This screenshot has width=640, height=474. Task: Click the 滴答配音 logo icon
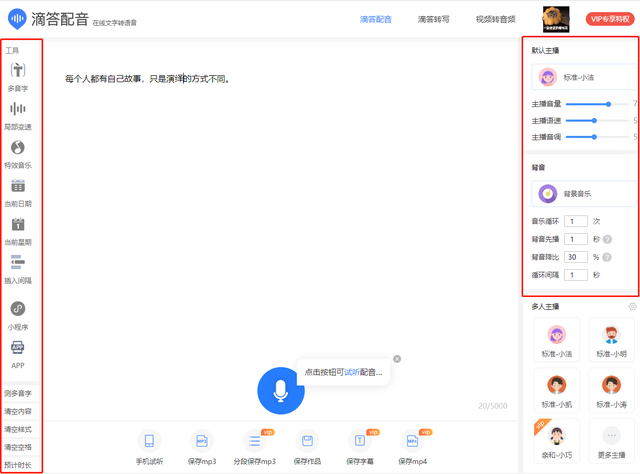tap(17, 19)
